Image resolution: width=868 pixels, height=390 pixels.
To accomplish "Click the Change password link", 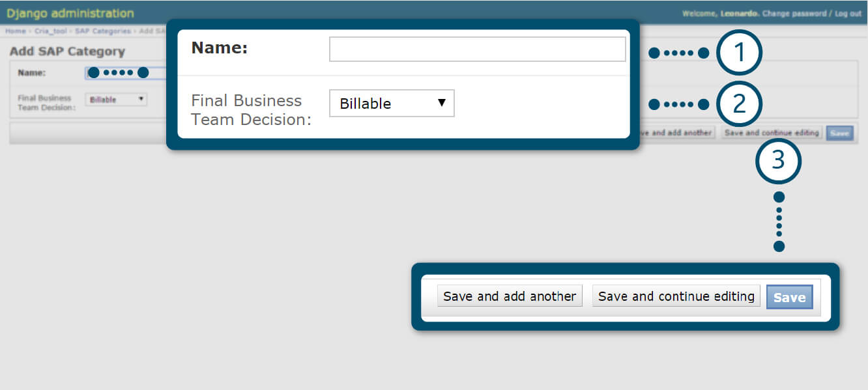I will (795, 14).
